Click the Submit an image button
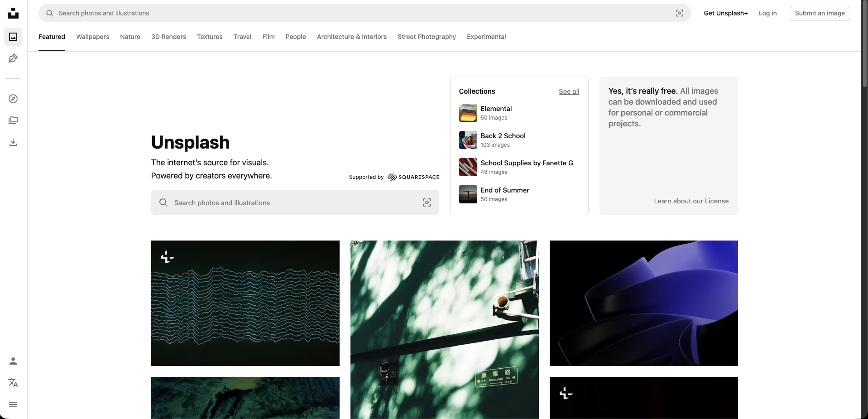 click(820, 13)
